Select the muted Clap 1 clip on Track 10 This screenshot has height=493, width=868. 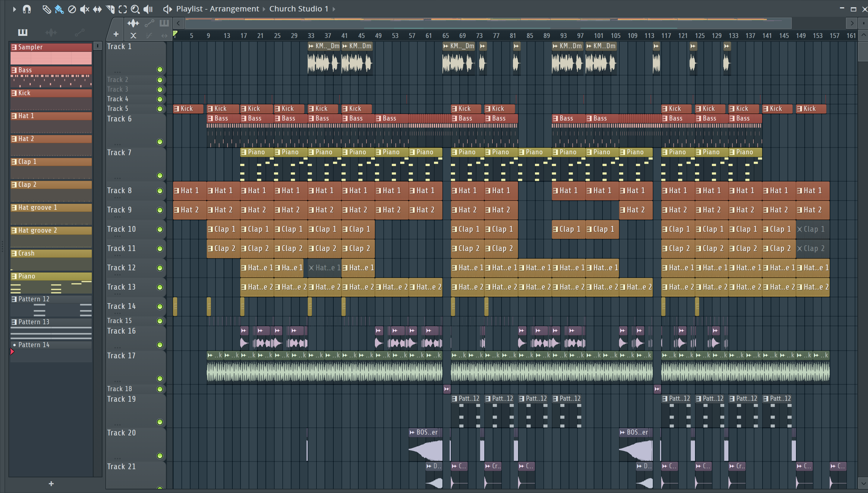tap(813, 229)
